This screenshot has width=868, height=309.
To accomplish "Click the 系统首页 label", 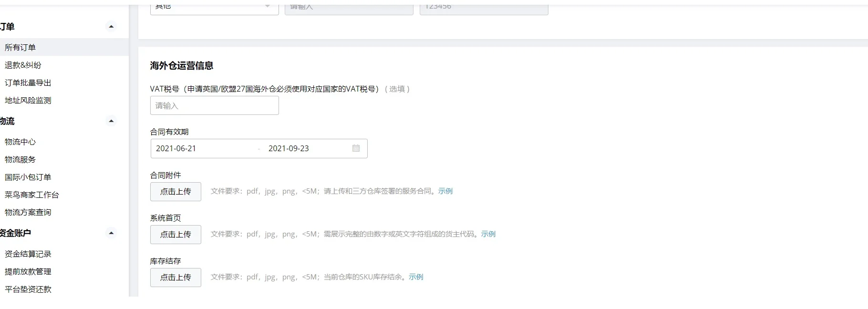I will (x=165, y=218).
